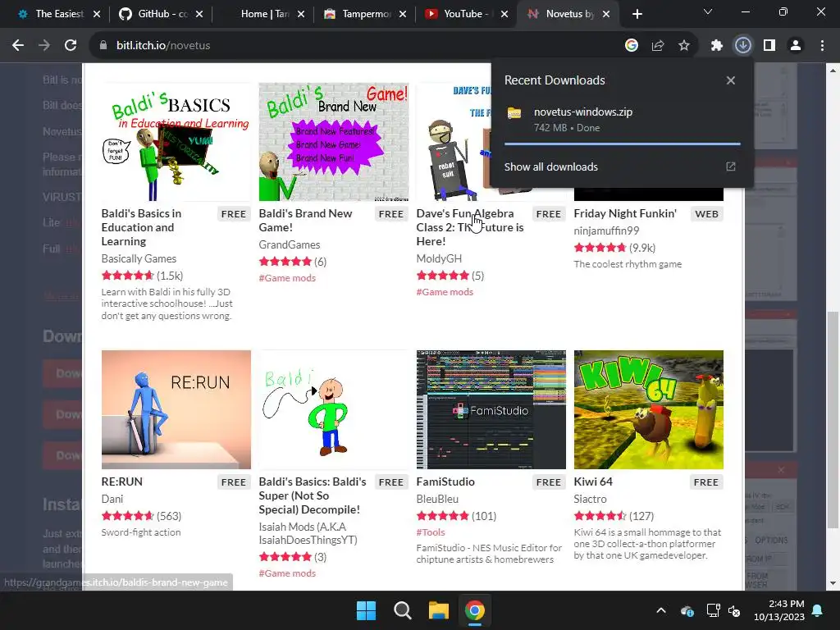Open author MoldyGH
This screenshot has height=630, width=840.
pyautogui.click(x=439, y=258)
